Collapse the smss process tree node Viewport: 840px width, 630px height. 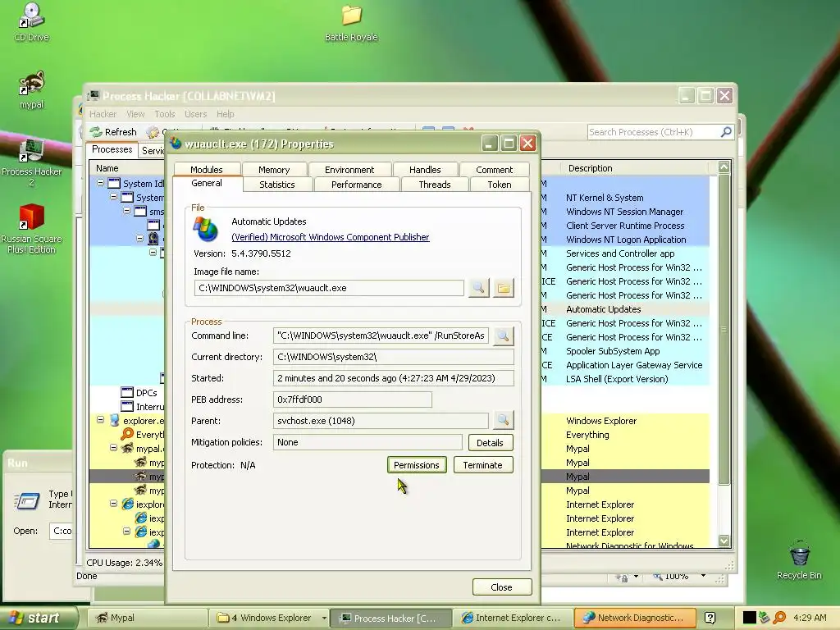pyautogui.click(x=127, y=211)
